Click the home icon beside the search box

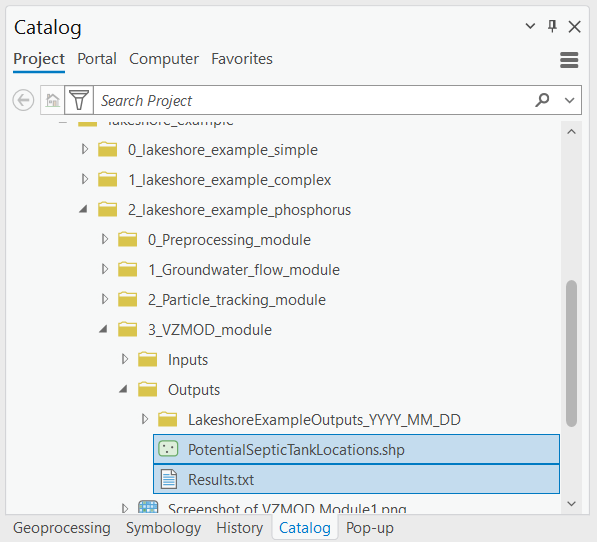point(53,100)
